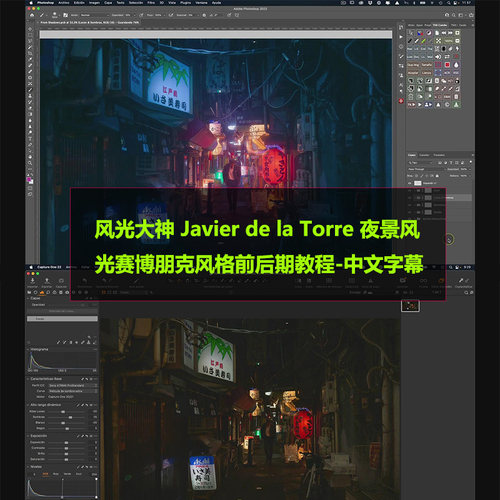Collapse the Capas section in Capture One
The height and width of the screenshot is (500, 500).
(28, 298)
